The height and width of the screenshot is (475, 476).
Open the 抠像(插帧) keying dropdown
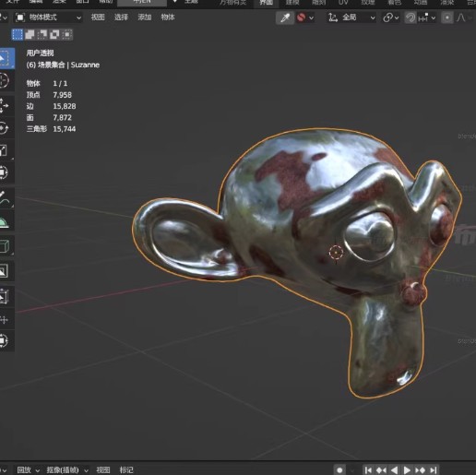[67, 469]
